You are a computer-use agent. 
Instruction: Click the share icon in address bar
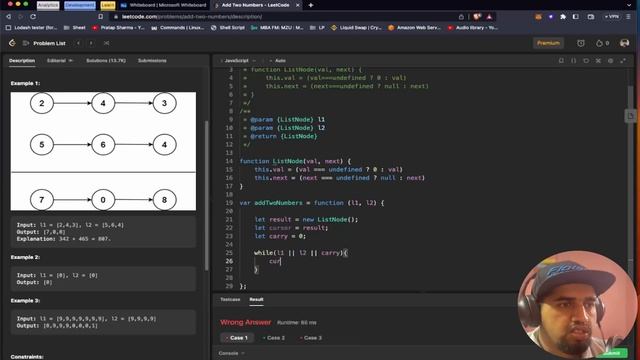click(x=461, y=17)
